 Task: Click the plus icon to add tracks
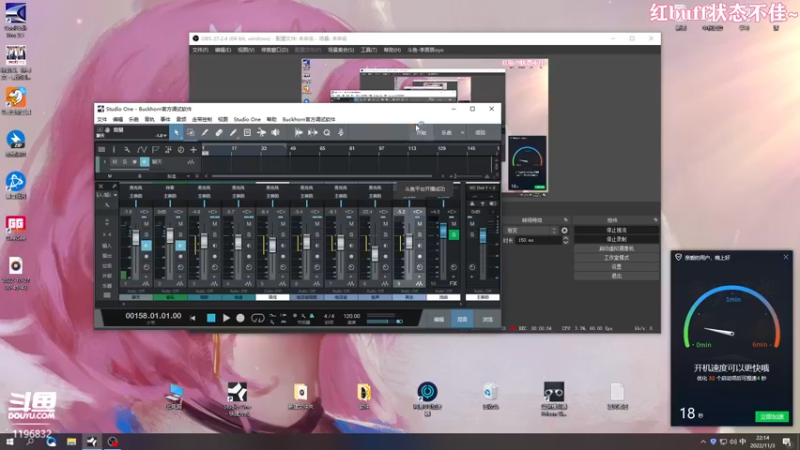click(x=193, y=149)
